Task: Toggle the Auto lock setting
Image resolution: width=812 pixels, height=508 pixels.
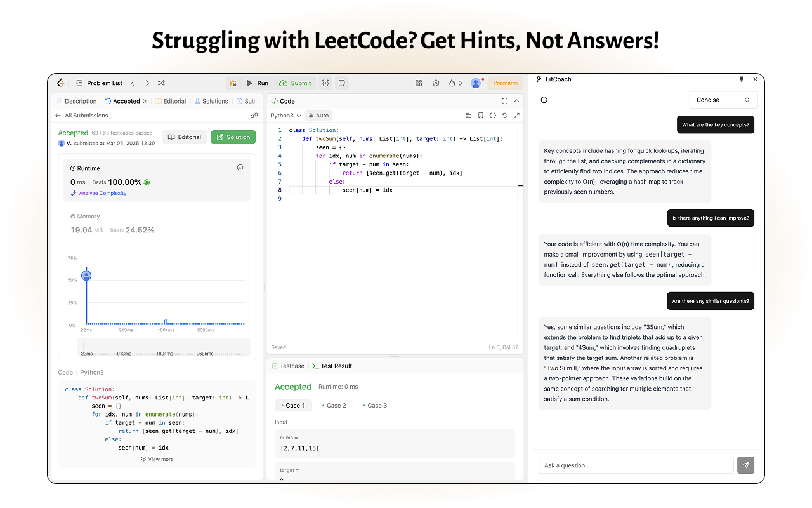Action: coord(318,116)
